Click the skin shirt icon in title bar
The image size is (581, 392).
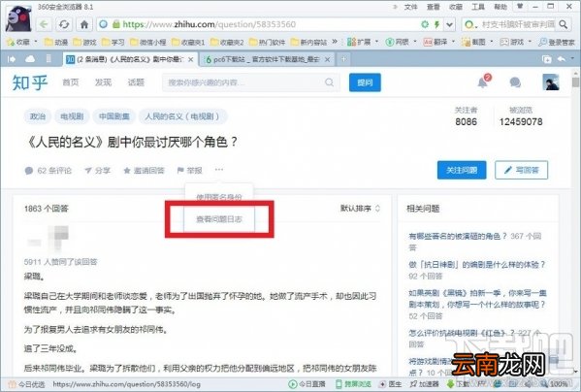(520, 6)
